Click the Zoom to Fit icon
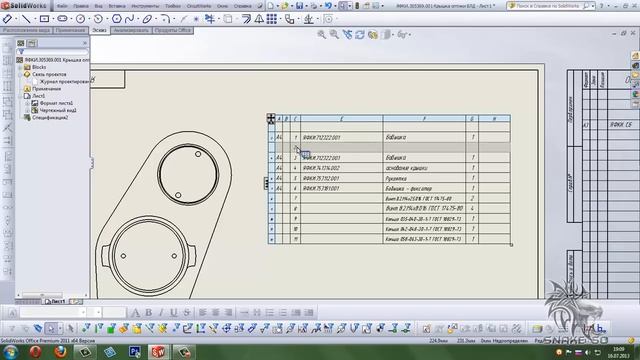 pyautogui.click(x=322, y=35)
